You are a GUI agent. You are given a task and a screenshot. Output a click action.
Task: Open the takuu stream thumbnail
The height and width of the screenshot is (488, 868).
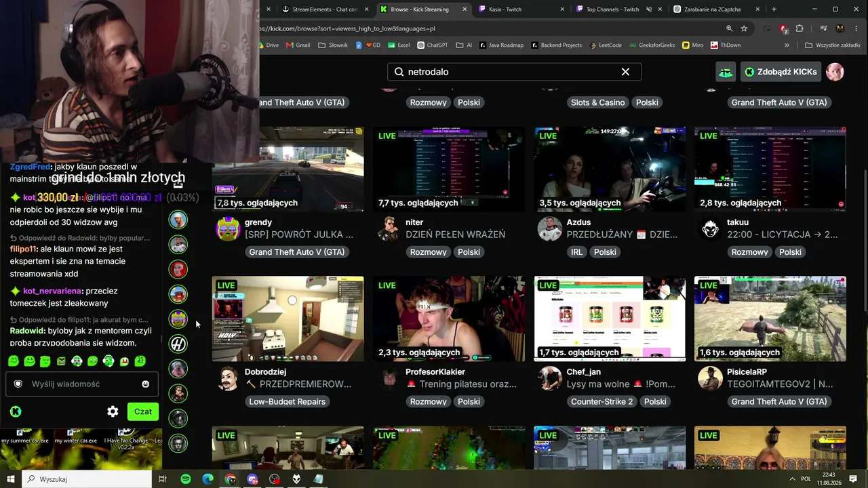tap(770, 169)
